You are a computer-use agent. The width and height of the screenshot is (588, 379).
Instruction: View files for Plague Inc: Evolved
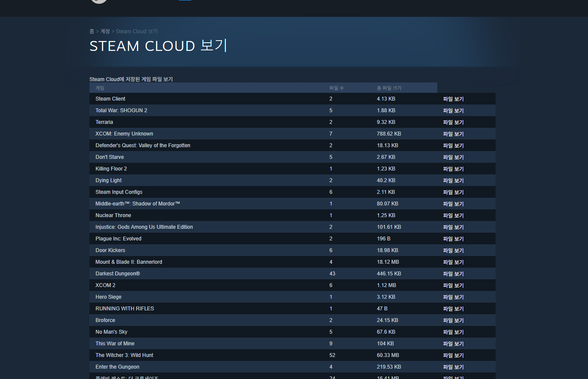click(453, 239)
